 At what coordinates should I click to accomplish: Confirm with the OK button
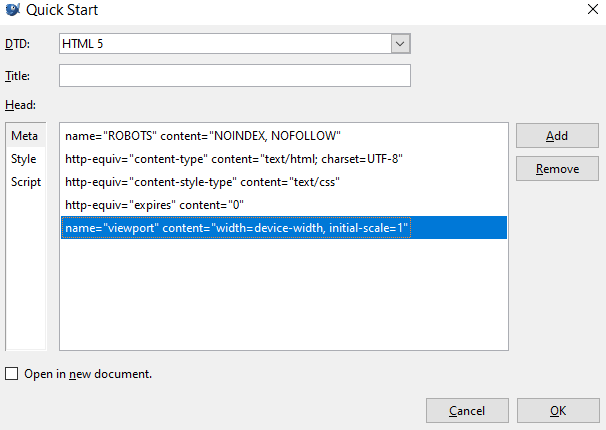click(558, 410)
